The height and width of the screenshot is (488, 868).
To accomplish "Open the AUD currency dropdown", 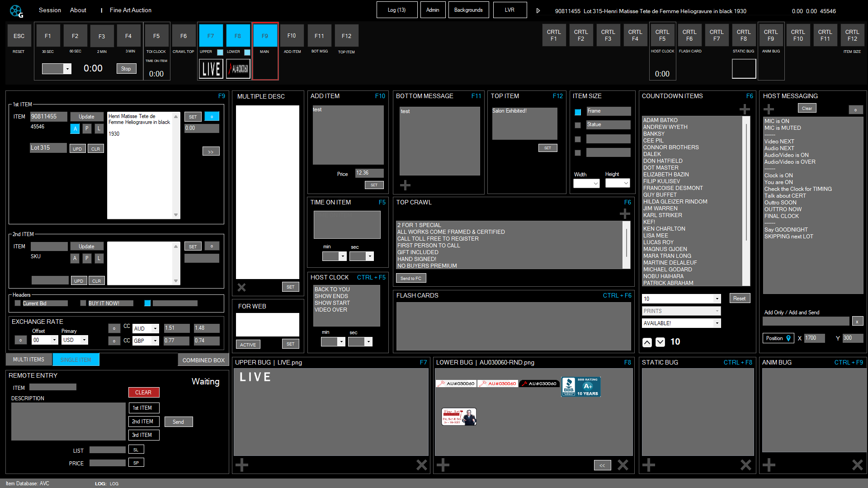I will pyautogui.click(x=146, y=328).
